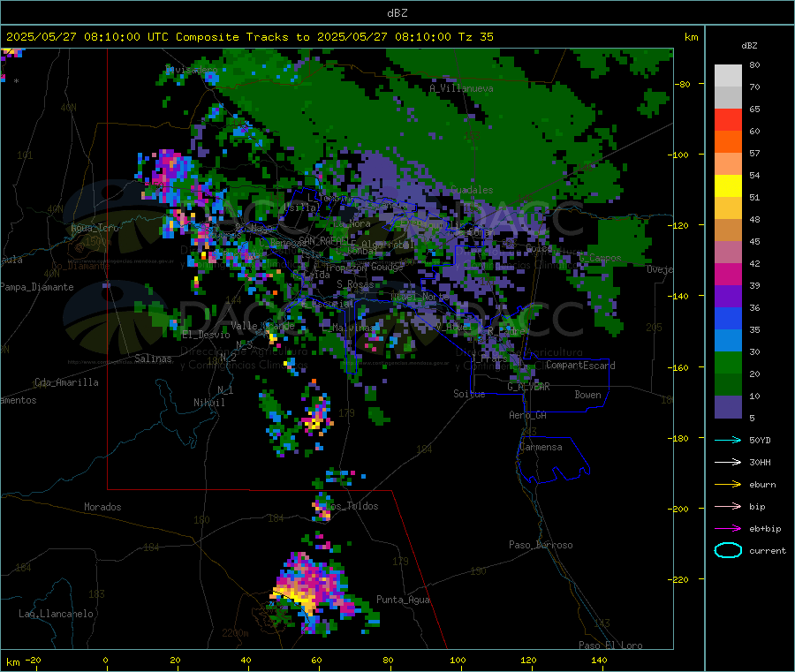Pick the dark orange swatch in dBZ legend
795x672 pixels.
point(728,142)
